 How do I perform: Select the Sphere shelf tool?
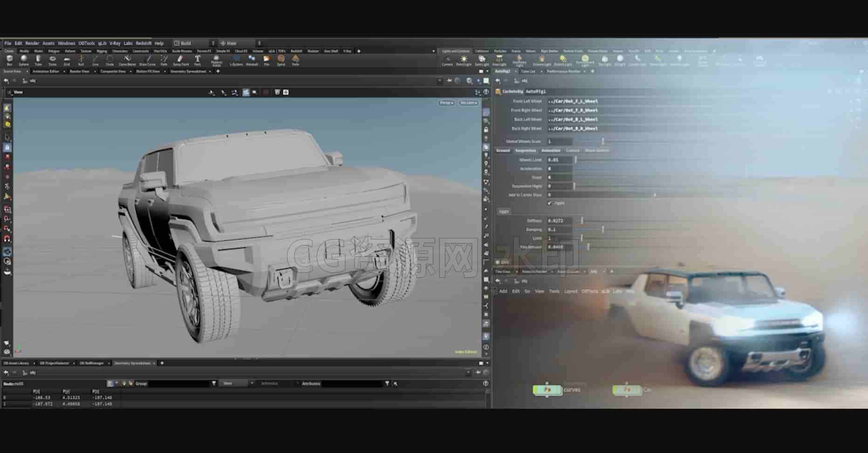(24, 60)
